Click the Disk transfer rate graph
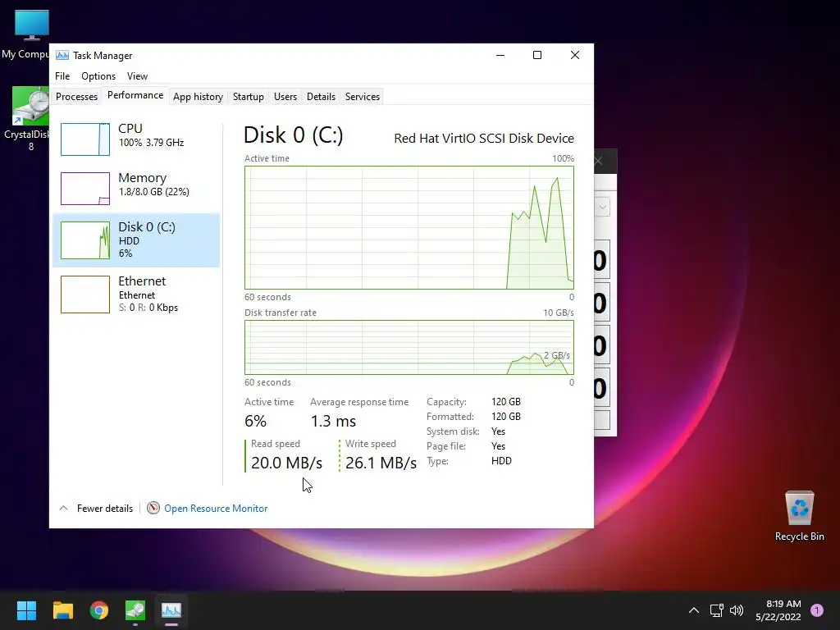840x630 pixels. (409, 347)
